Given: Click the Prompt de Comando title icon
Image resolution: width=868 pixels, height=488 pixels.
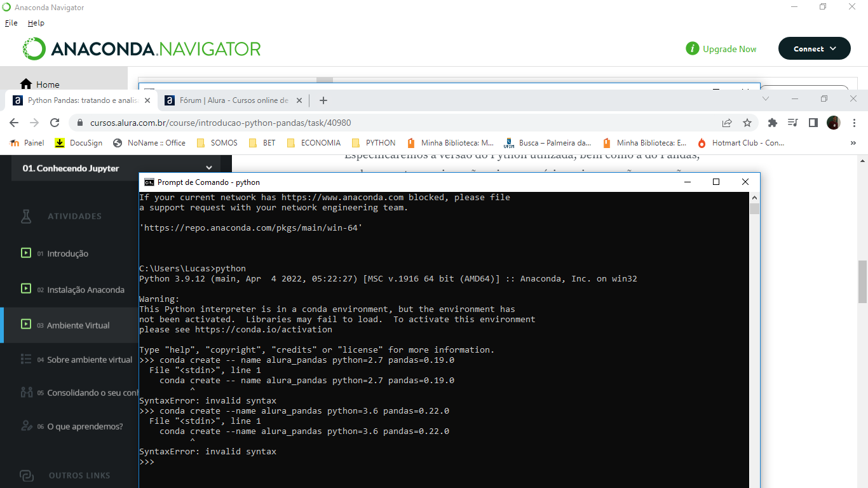Looking at the screenshot, I should tap(149, 182).
